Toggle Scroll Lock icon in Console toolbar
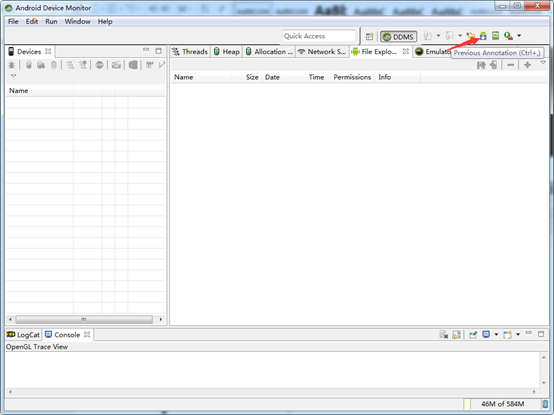 456,334
